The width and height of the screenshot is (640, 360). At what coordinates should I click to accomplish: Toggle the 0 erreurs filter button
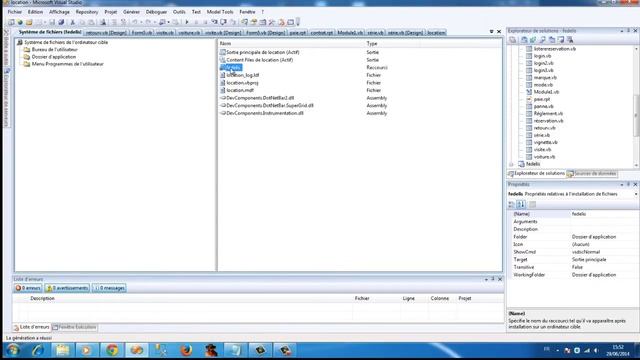pyautogui.click(x=28, y=288)
